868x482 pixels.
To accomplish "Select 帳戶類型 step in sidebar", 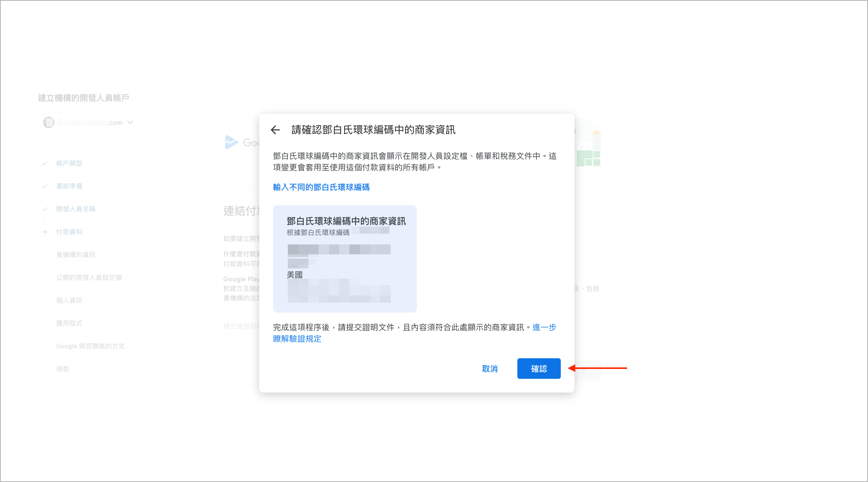I will click(69, 163).
